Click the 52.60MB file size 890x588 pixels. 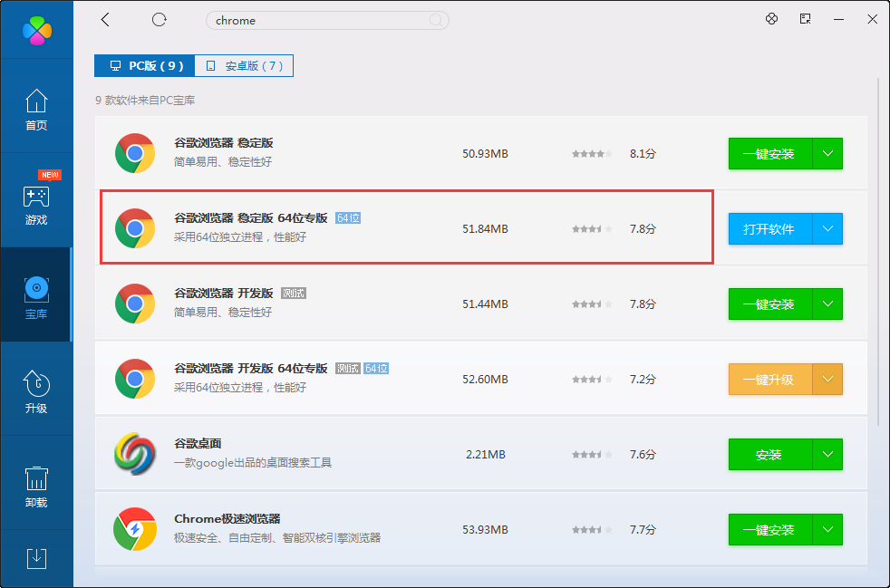click(x=485, y=379)
